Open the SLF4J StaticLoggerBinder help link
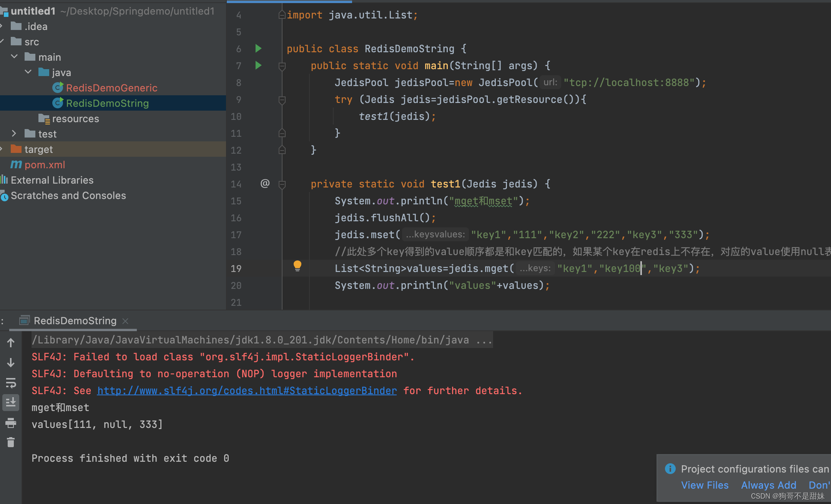Image resolution: width=831 pixels, height=504 pixels. click(x=247, y=390)
